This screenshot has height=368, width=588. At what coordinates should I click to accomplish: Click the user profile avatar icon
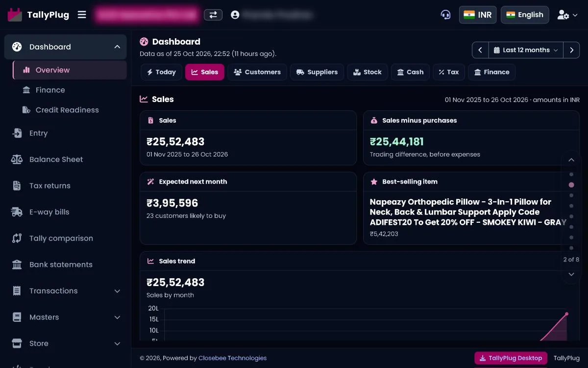click(235, 15)
